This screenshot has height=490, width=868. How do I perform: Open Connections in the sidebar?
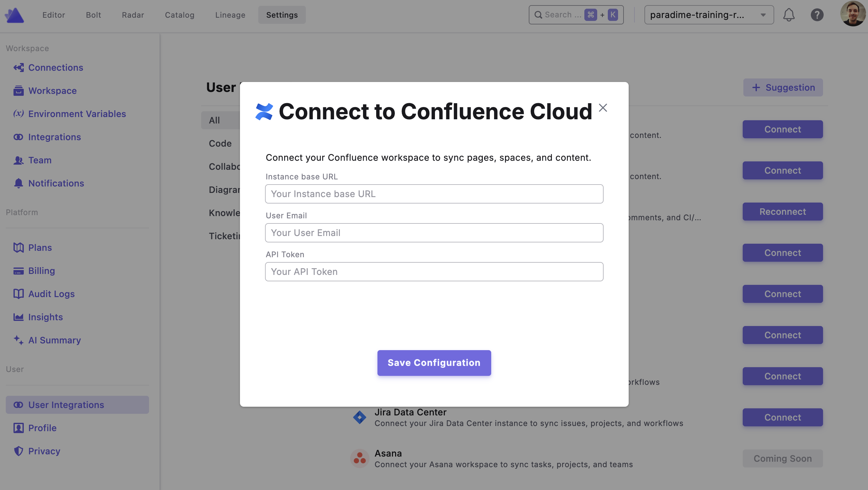click(55, 68)
